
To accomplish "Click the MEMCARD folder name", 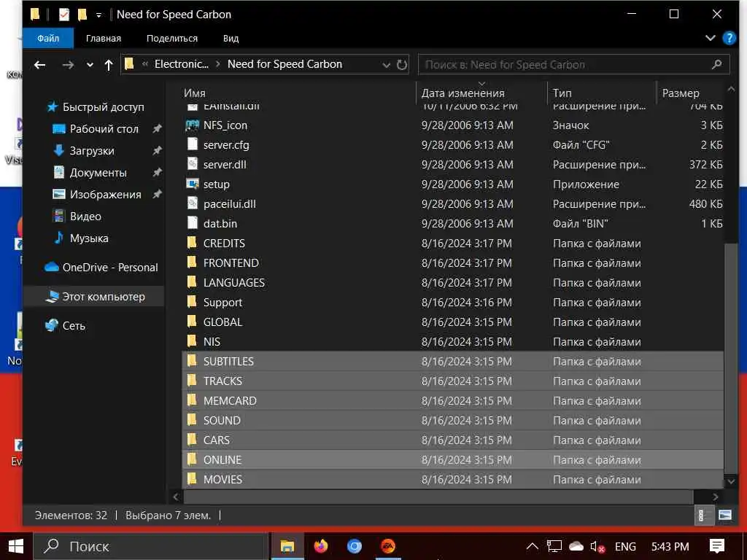I will pyautogui.click(x=230, y=401).
